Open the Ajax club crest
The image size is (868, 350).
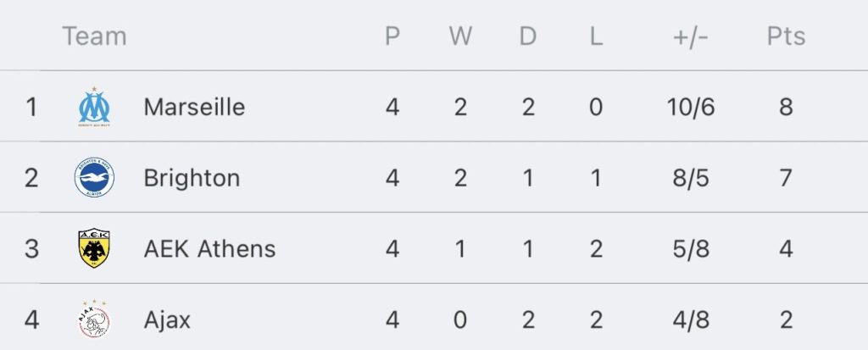(94, 319)
